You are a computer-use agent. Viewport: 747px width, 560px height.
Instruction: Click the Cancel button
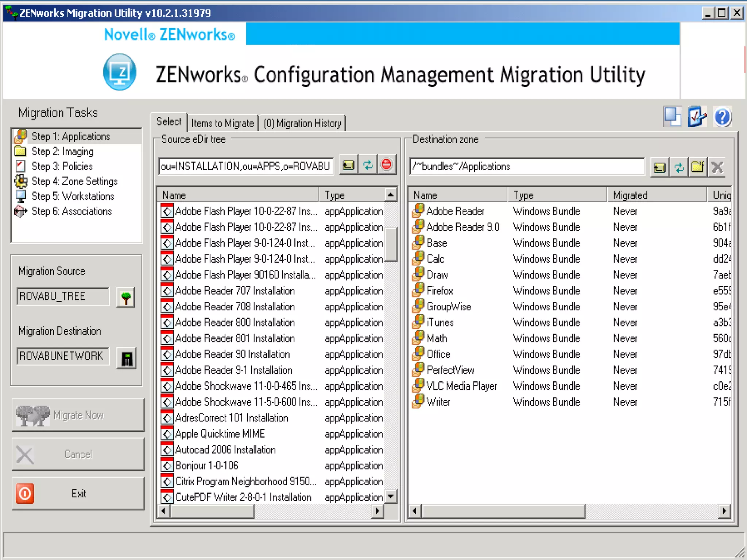(78, 454)
